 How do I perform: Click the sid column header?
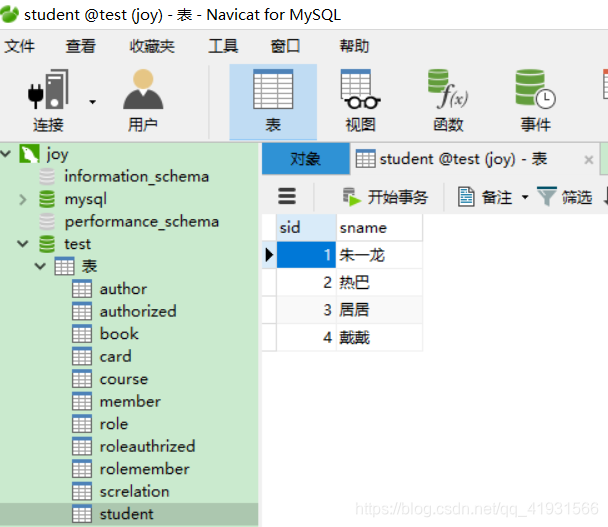click(306, 228)
